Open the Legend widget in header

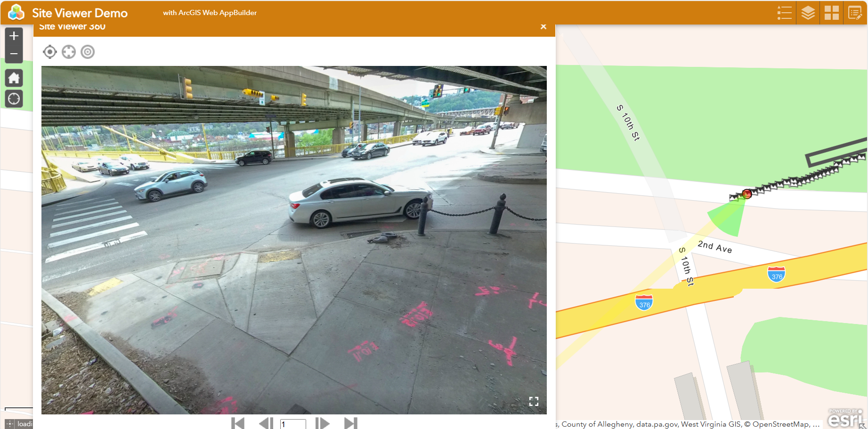[784, 13]
